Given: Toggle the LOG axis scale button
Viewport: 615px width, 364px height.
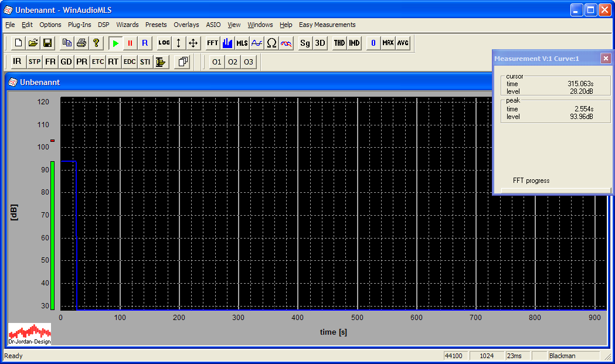Looking at the screenshot, I should point(164,43).
